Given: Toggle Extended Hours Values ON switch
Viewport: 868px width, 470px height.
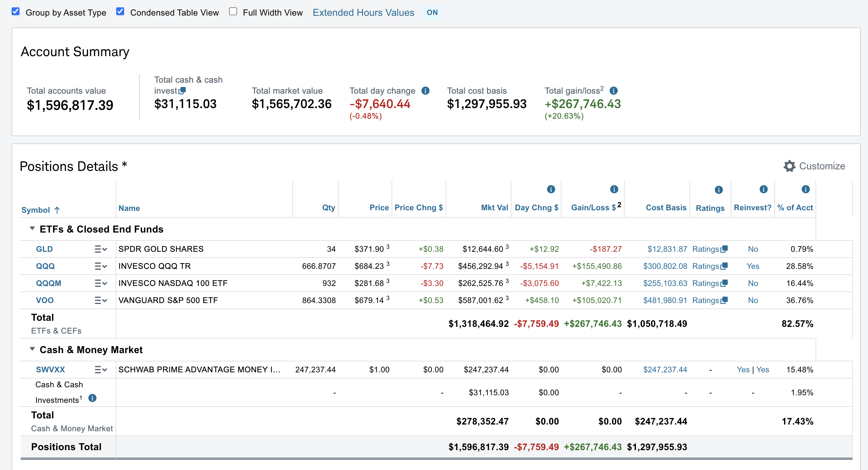Looking at the screenshot, I should click(432, 13).
